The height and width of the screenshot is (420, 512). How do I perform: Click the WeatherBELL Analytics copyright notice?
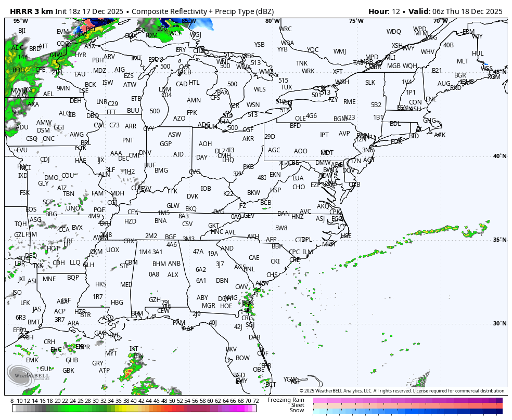coord(402,390)
